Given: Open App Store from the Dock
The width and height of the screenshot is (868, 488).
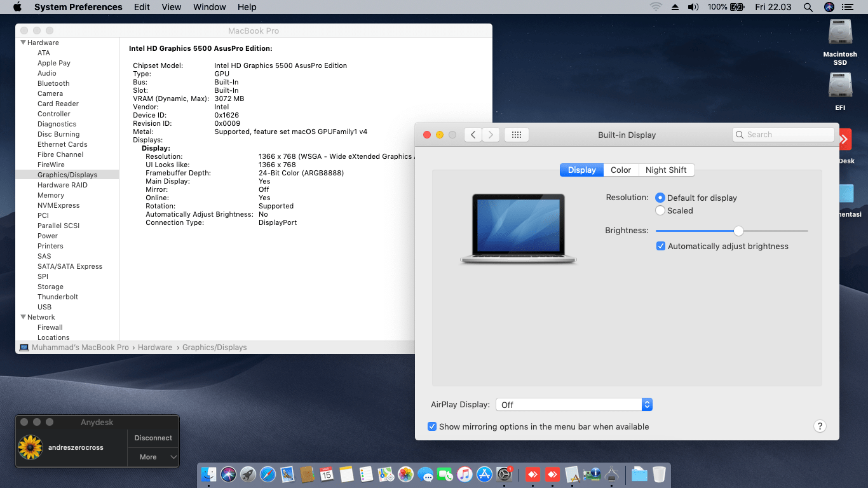Looking at the screenshot, I should pyautogui.click(x=484, y=474).
